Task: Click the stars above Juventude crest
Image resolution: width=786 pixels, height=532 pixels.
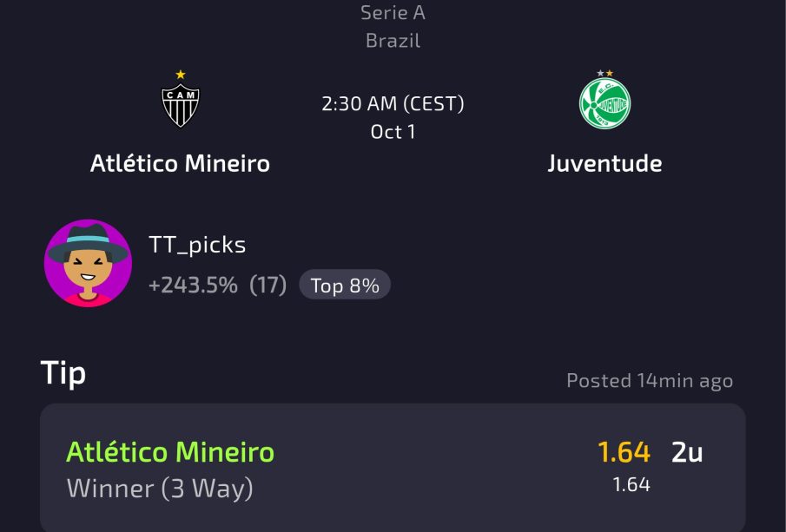Action: [604, 74]
